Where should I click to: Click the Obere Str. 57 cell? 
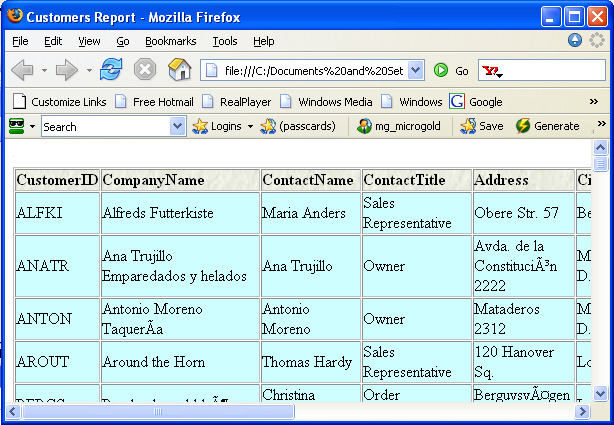[x=524, y=213]
